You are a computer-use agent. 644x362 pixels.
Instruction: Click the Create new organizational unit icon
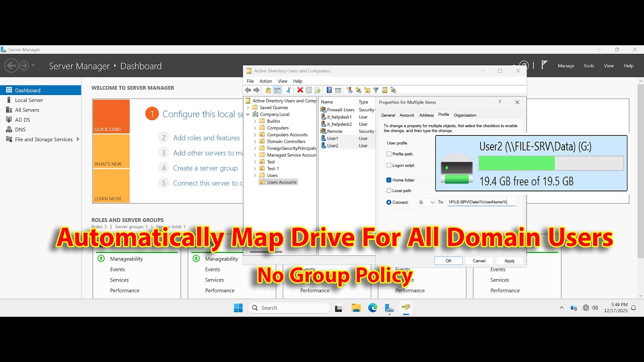pyautogui.click(x=367, y=90)
